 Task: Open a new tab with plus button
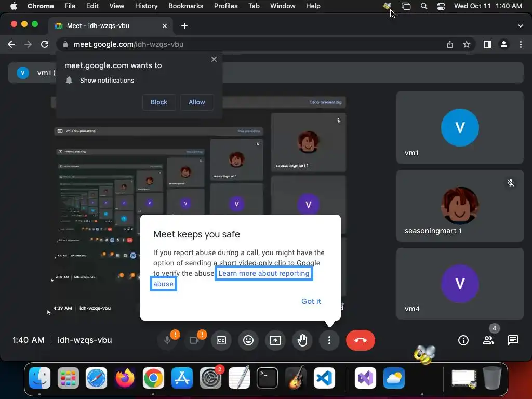tap(184, 26)
